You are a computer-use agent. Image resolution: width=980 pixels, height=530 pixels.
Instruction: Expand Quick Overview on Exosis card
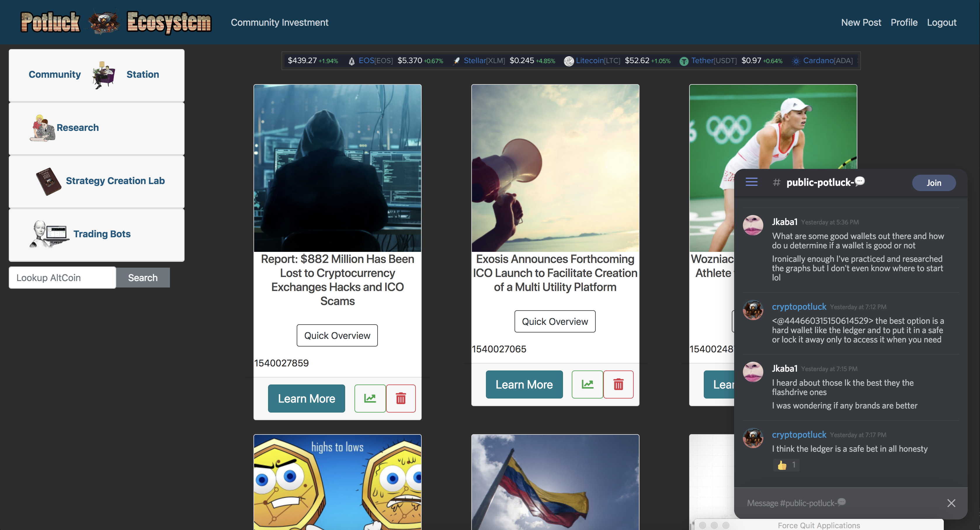pyautogui.click(x=555, y=321)
